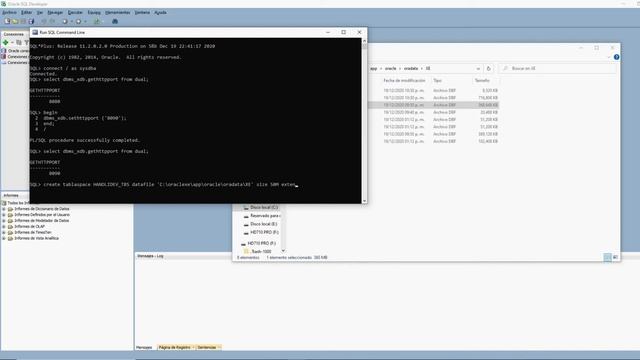This screenshot has width=640, height=360.
Task: Sort by Tamaño column header
Action: click(x=482, y=80)
